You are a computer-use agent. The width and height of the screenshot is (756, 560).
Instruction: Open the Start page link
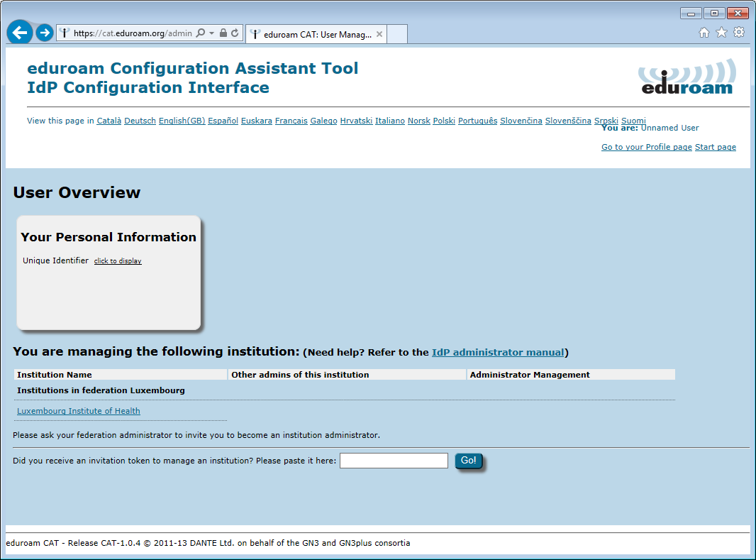tap(716, 147)
